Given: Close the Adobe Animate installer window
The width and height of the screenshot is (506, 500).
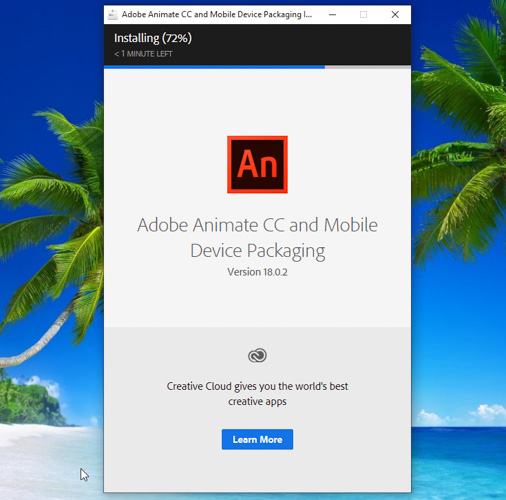Looking at the screenshot, I should [x=395, y=15].
